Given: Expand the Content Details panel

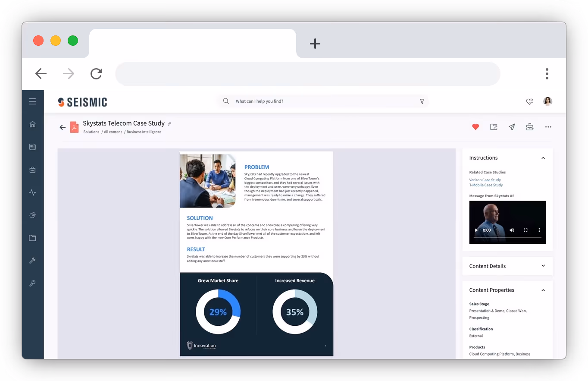Looking at the screenshot, I should coord(543,266).
